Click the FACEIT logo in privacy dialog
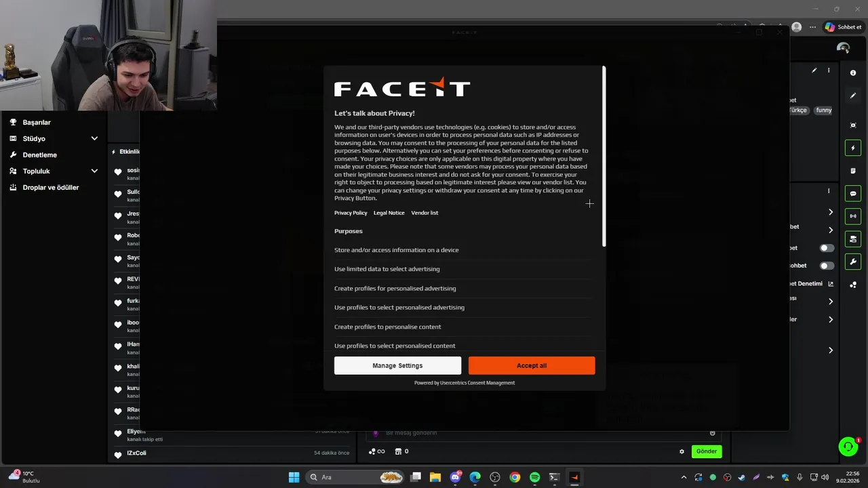The image size is (868, 488). (x=402, y=88)
